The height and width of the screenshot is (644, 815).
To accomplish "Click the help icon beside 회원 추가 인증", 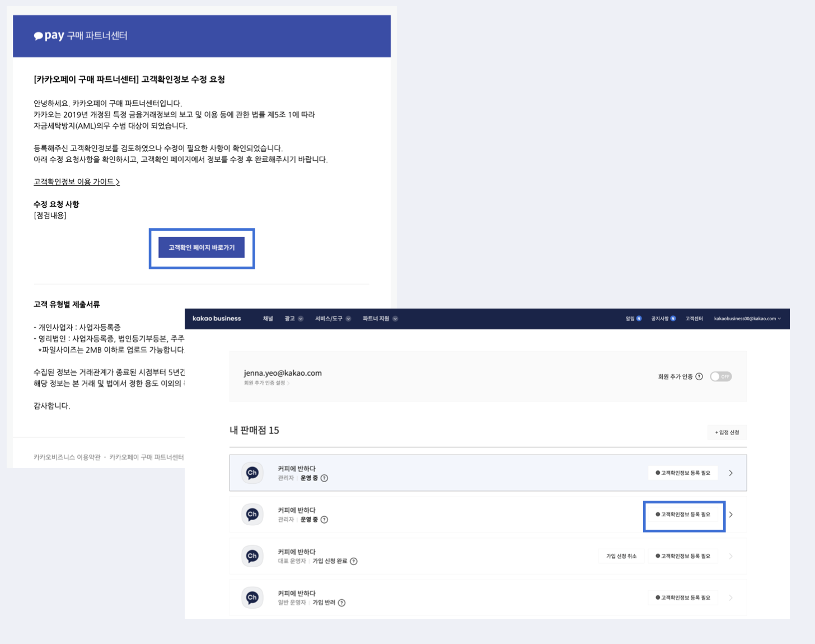I will tap(699, 377).
